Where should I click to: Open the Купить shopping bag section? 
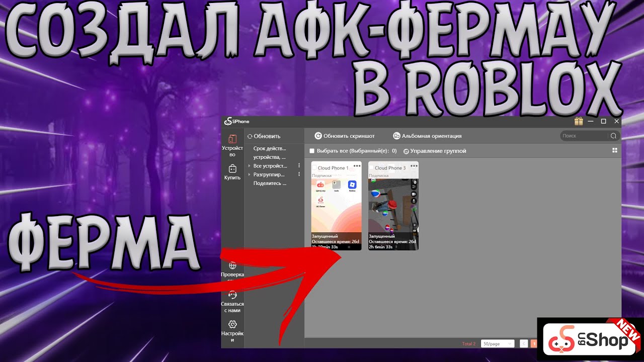[x=232, y=172]
